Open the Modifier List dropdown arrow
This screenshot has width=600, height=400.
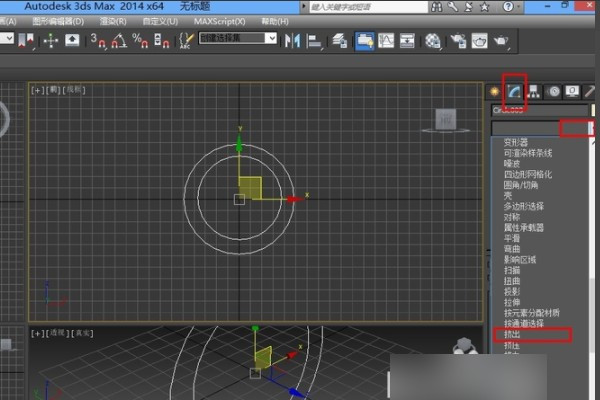[x=591, y=128]
